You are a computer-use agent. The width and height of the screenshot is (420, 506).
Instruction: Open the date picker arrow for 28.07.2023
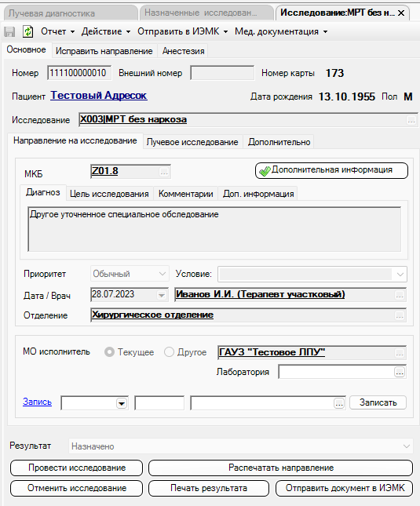coord(162,295)
